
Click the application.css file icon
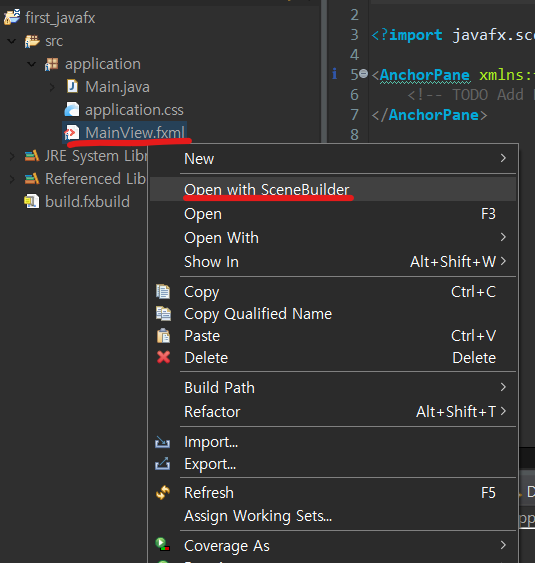point(72,110)
